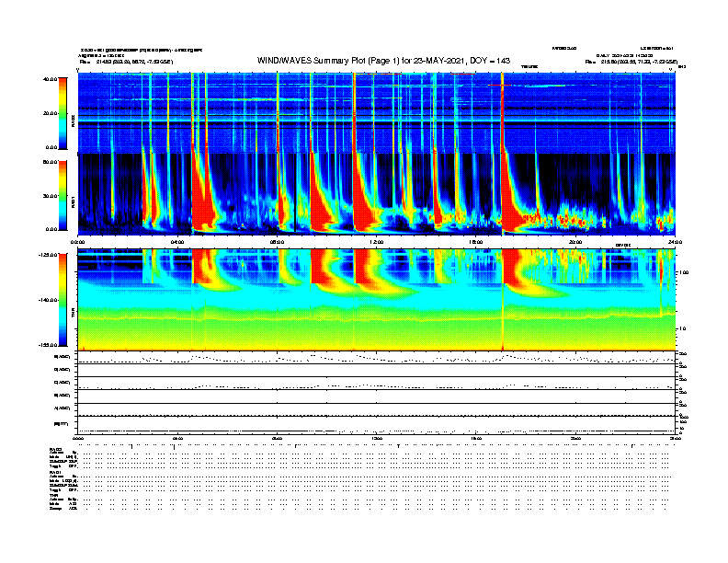Click the TNR heading in bottom status table
728x563 pixels.
click(x=53, y=495)
